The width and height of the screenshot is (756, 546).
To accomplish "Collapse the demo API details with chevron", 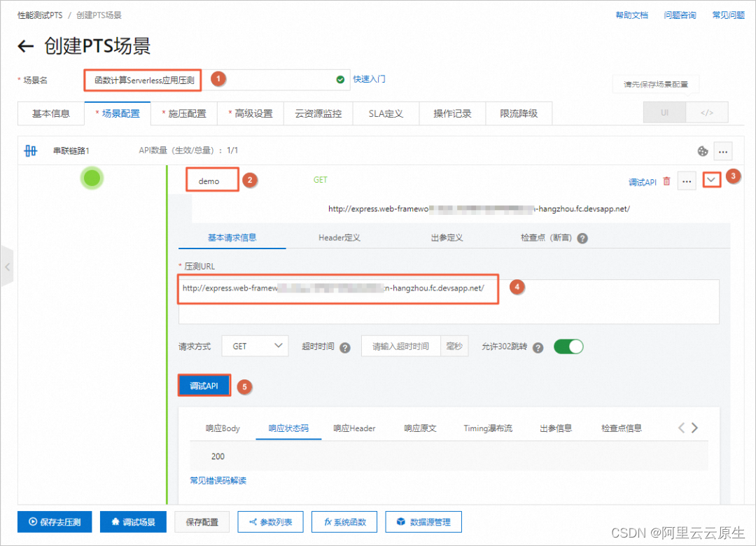I will [711, 180].
